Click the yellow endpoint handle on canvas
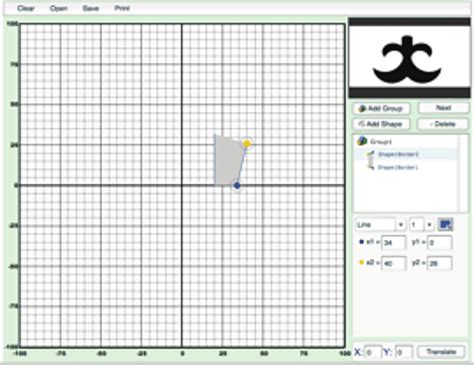Viewport: 474px width, 365px height. (247, 144)
